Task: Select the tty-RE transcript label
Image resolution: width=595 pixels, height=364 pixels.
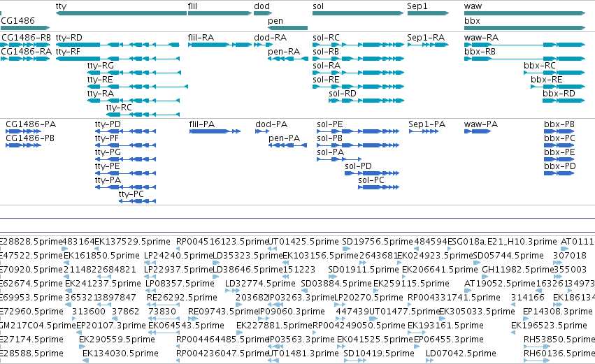Action: (x=100, y=79)
